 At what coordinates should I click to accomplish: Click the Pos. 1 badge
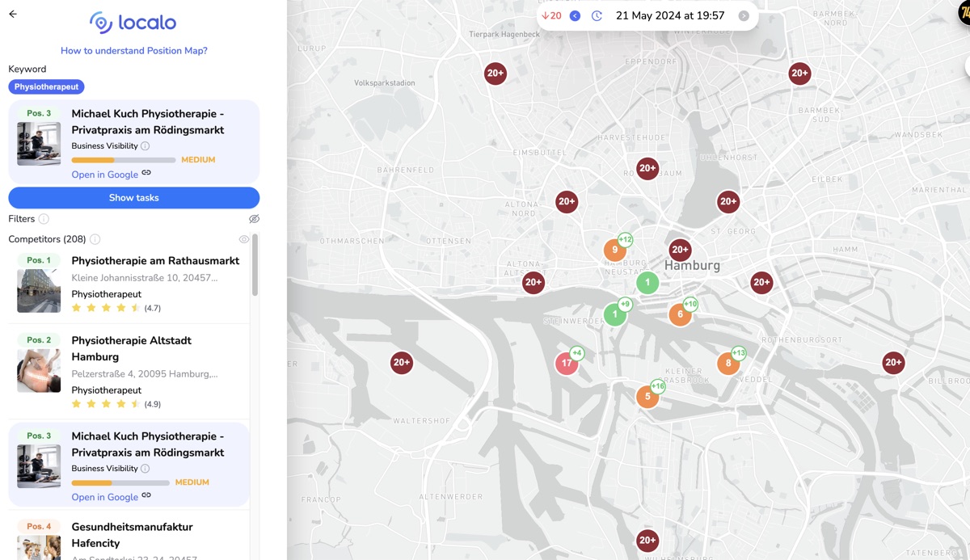pos(39,260)
